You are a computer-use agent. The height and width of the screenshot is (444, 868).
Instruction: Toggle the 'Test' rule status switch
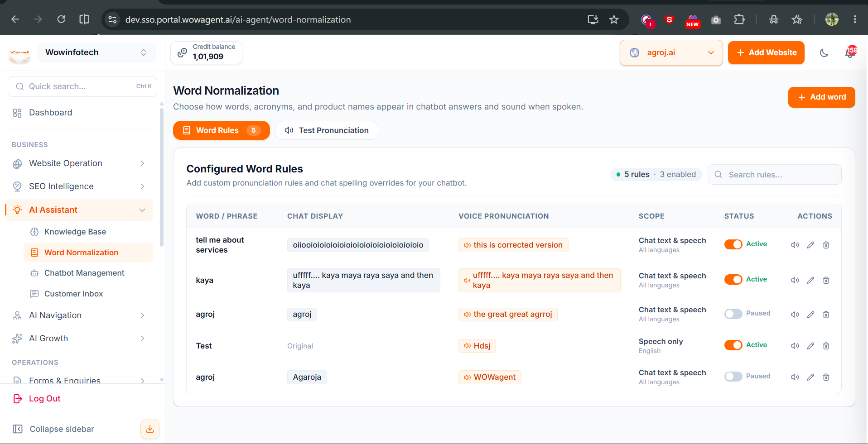point(733,345)
